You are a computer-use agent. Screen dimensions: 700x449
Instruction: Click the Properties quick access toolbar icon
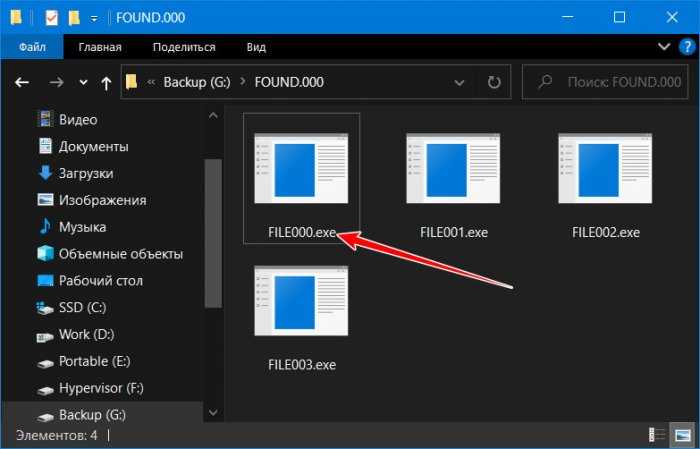point(51,17)
